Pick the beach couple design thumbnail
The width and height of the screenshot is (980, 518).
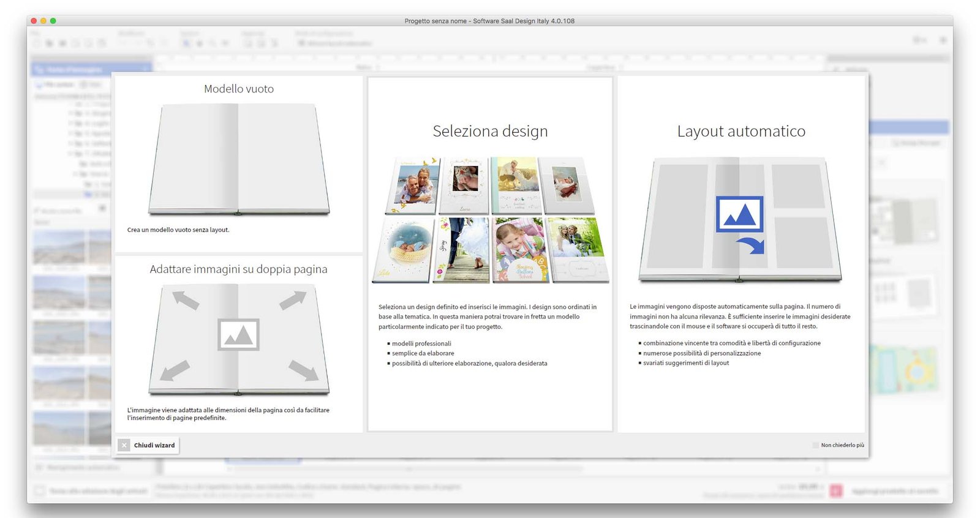(x=414, y=185)
